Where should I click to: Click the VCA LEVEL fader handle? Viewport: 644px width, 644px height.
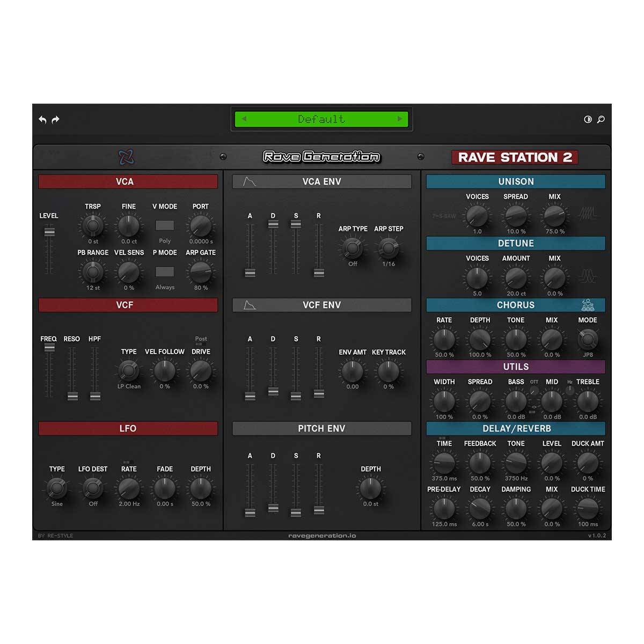pyautogui.click(x=49, y=232)
